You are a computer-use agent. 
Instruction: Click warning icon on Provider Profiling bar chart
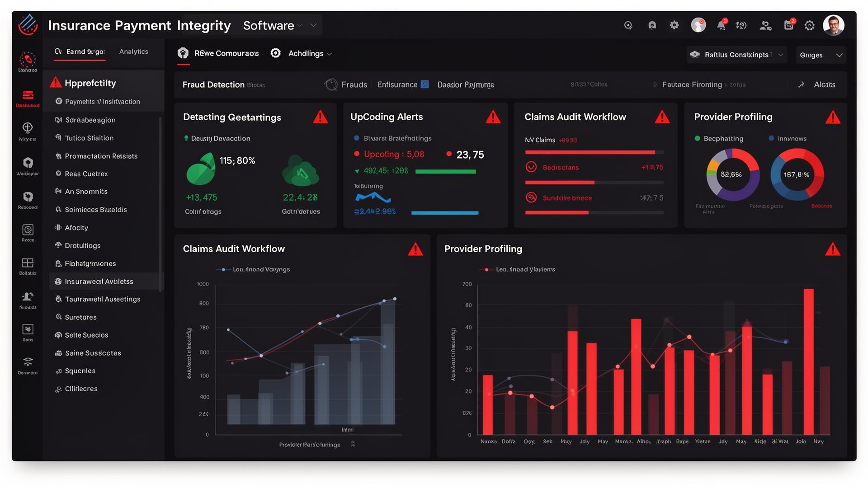point(833,249)
